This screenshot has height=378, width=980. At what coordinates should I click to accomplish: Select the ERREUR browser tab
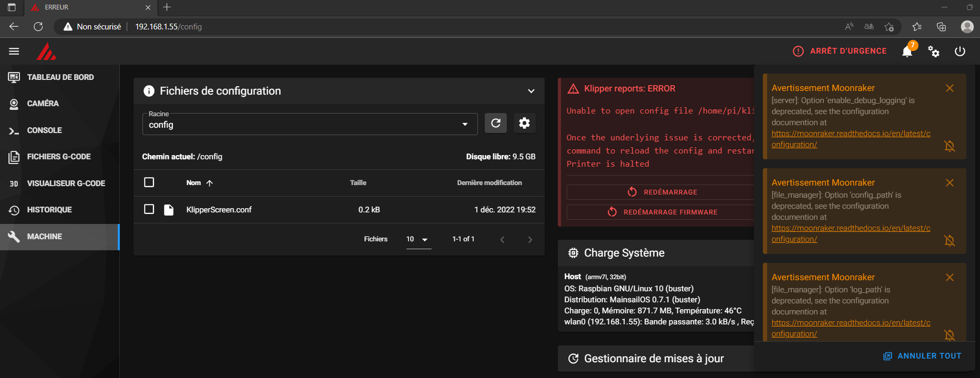(x=91, y=7)
